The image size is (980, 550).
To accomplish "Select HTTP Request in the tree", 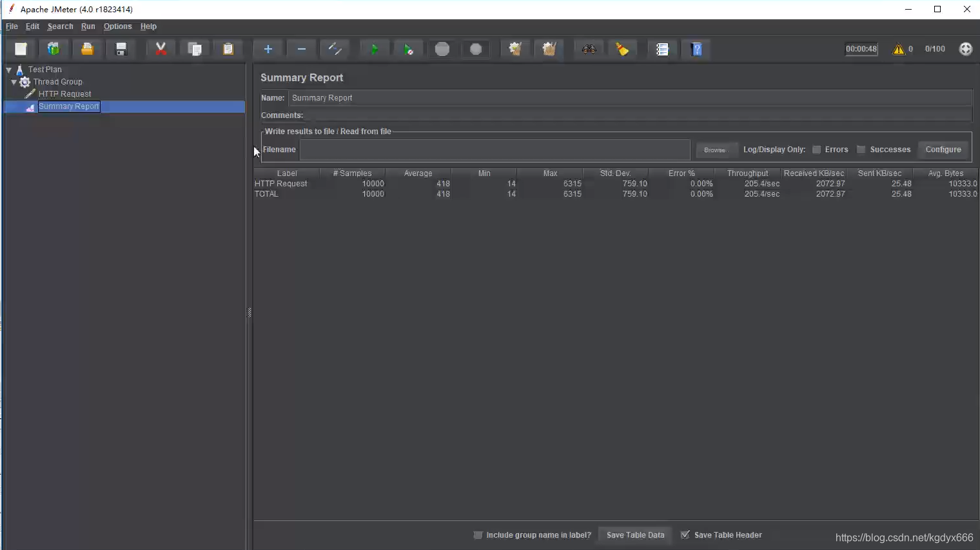I will tap(64, 94).
